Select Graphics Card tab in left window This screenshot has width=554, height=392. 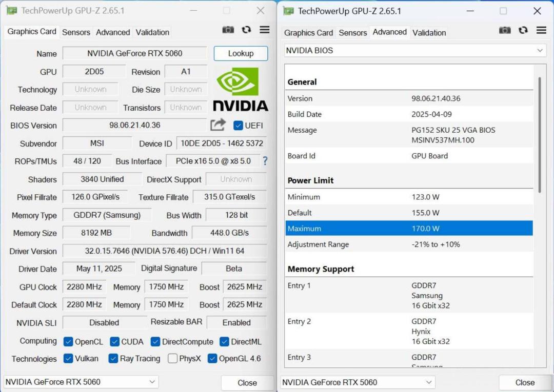[32, 31]
